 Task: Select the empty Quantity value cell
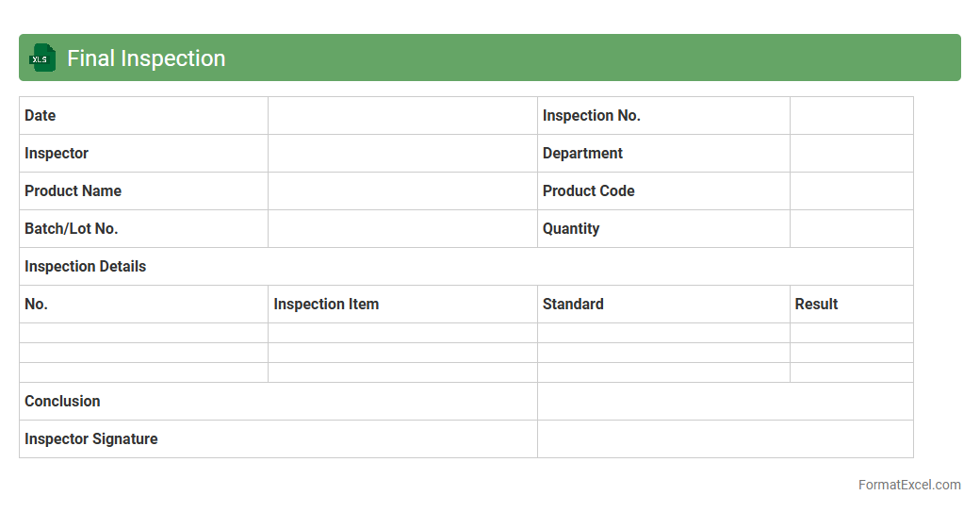coord(851,229)
